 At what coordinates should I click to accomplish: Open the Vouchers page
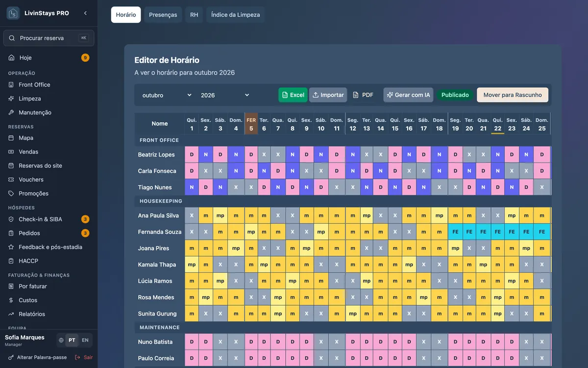click(x=49, y=180)
